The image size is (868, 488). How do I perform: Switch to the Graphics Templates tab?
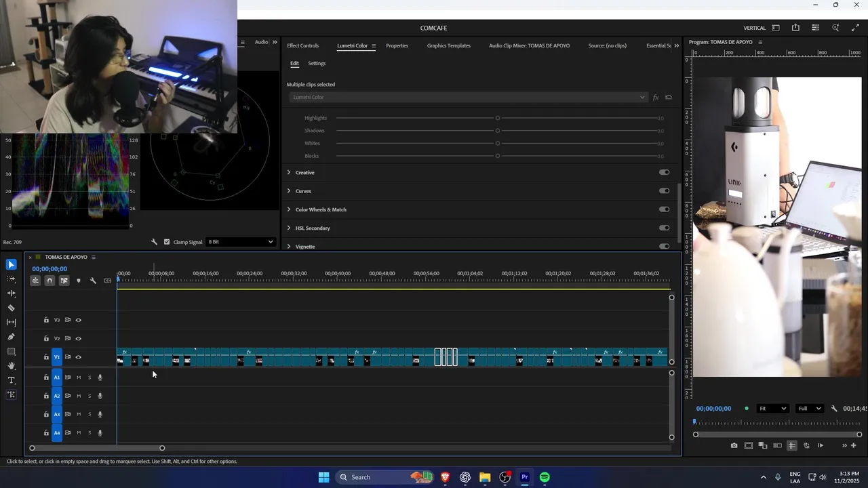point(448,45)
